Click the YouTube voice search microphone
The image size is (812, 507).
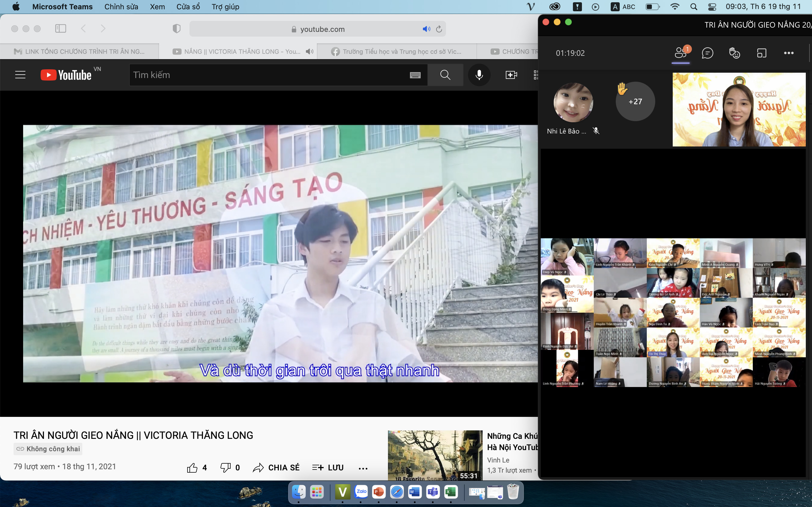(479, 75)
